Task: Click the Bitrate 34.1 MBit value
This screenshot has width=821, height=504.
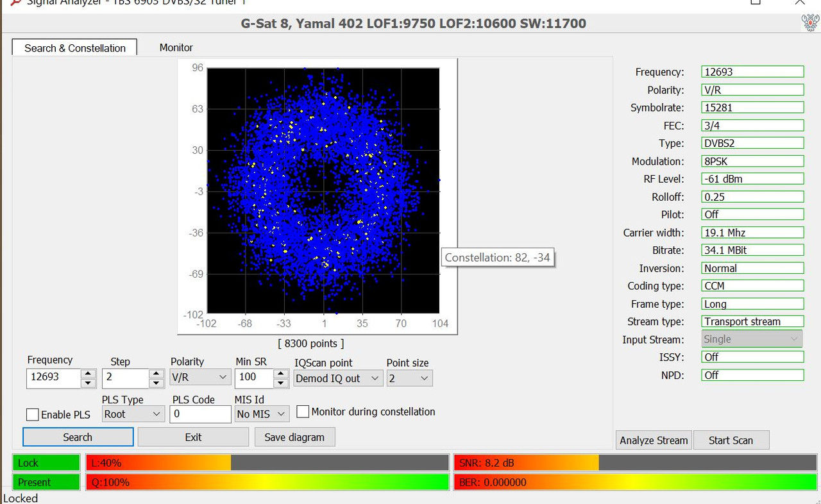Action: point(752,250)
